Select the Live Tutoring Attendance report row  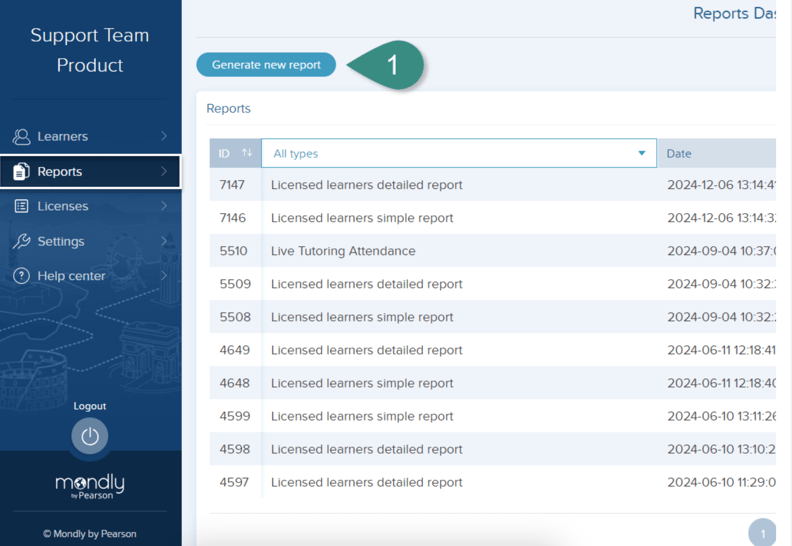click(343, 251)
